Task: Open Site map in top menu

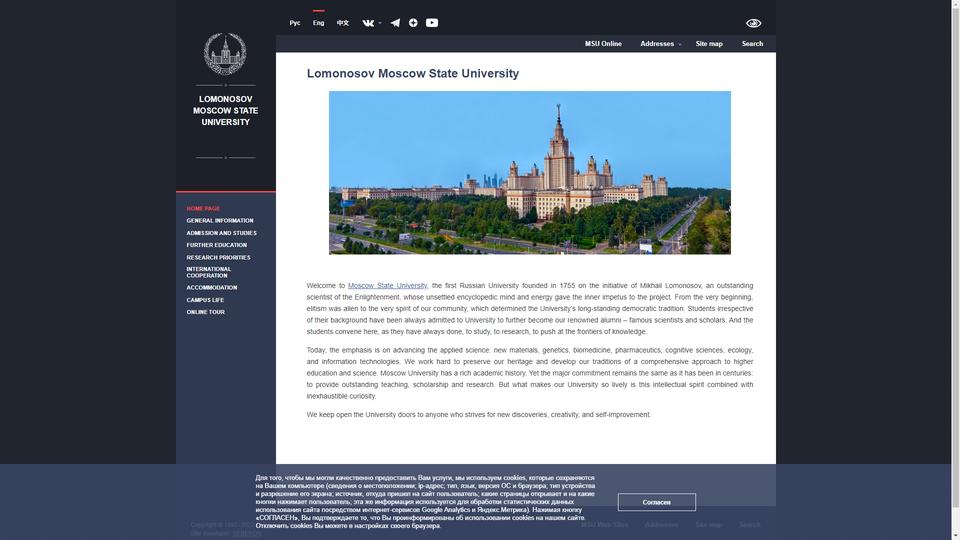Action: (x=709, y=43)
